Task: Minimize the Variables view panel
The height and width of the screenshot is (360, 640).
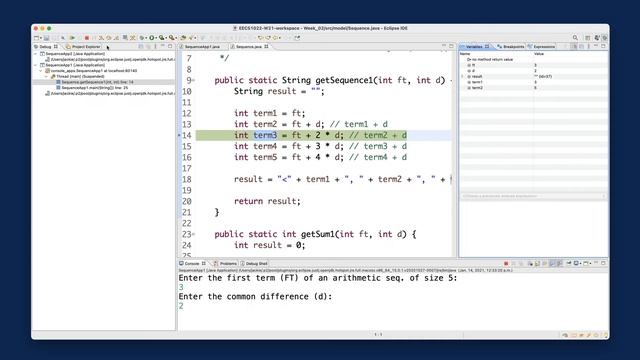Action: pos(596,46)
